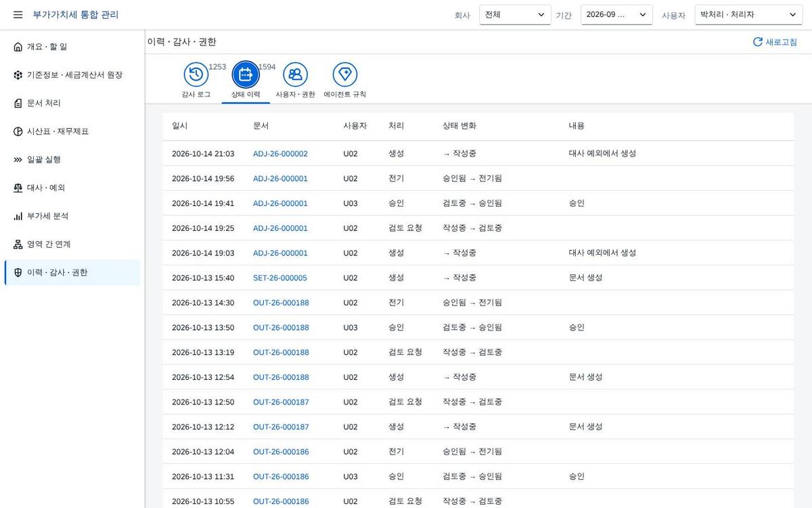Open the hamburger menu icon
812x508 pixels.
(x=18, y=14)
